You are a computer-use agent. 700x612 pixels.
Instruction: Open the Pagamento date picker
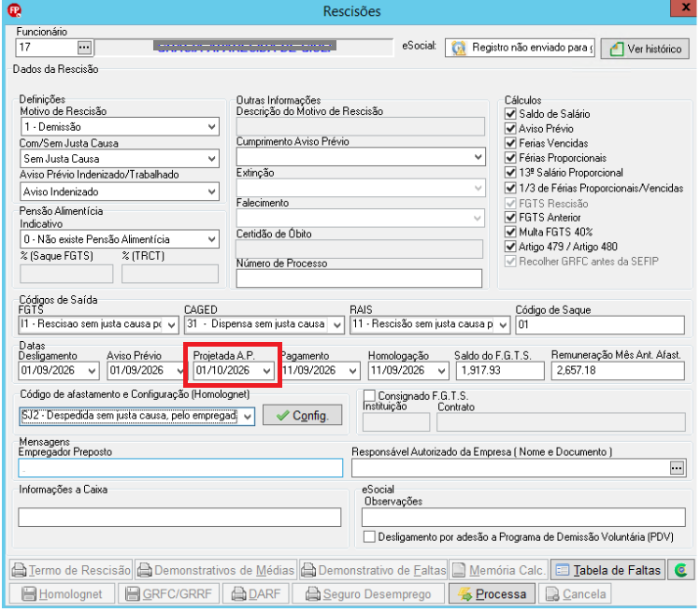352,371
